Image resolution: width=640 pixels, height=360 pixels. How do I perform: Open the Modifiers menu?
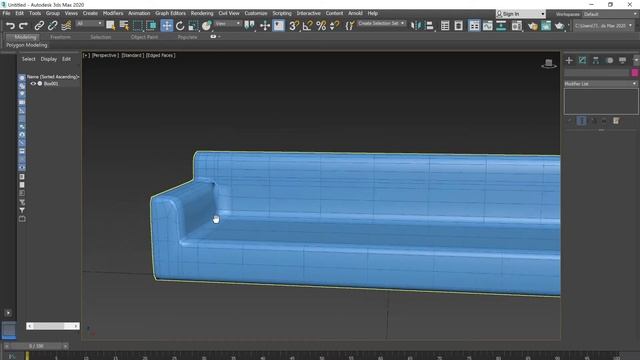click(113, 13)
